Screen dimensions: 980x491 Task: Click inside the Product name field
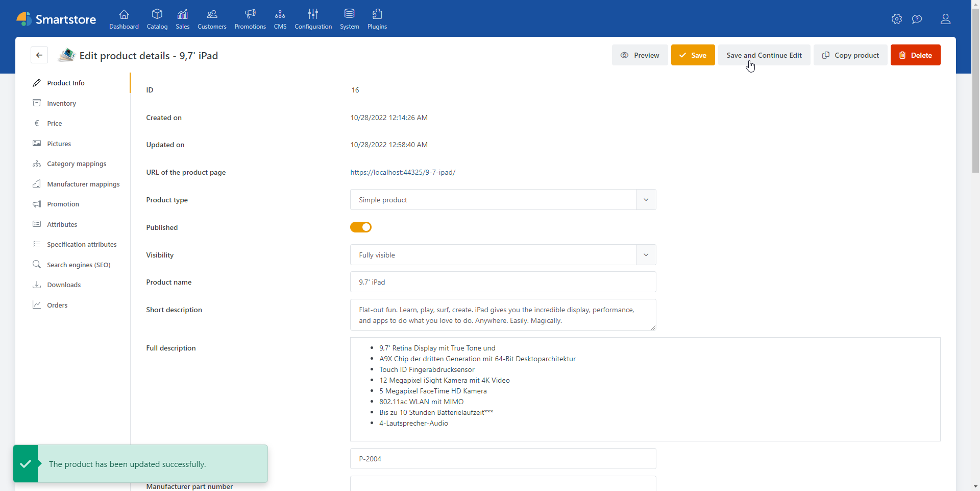[502, 282]
